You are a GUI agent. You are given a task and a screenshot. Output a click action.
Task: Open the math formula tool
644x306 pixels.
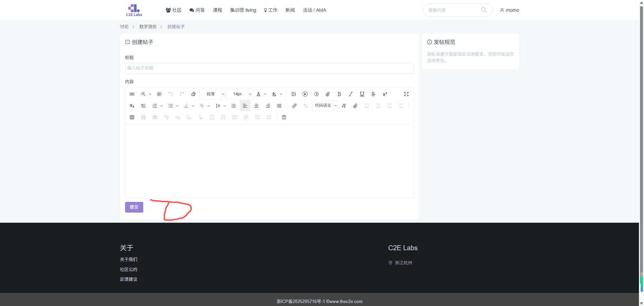point(344,106)
